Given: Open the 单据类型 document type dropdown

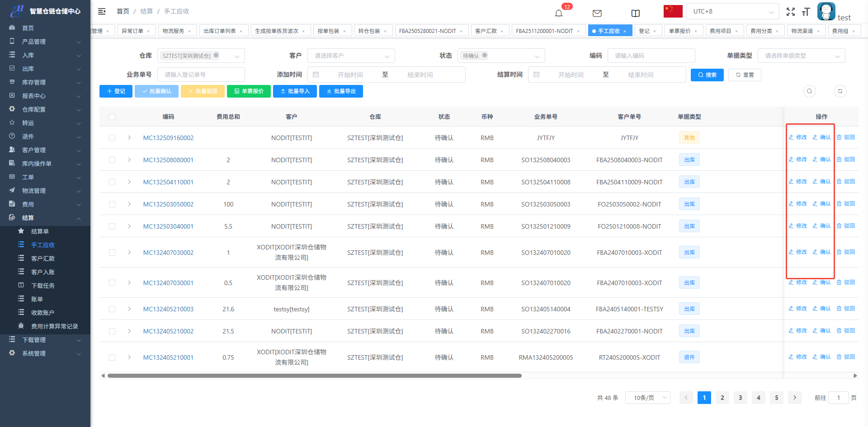Looking at the screenshot, I should 801,56.
